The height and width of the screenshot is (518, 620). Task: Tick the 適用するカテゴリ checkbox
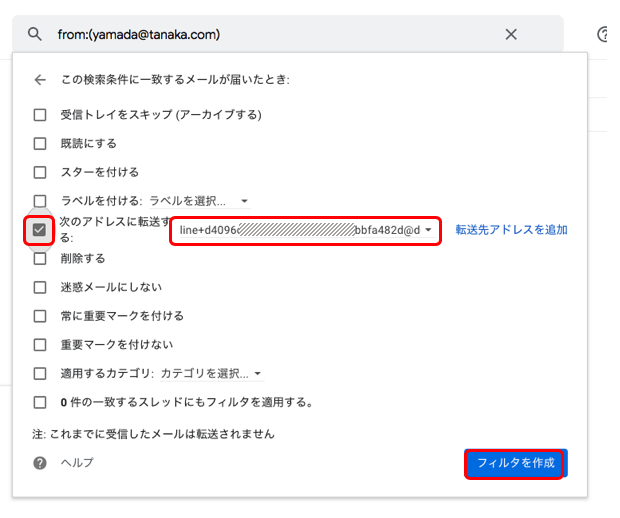tap(40, 374)
